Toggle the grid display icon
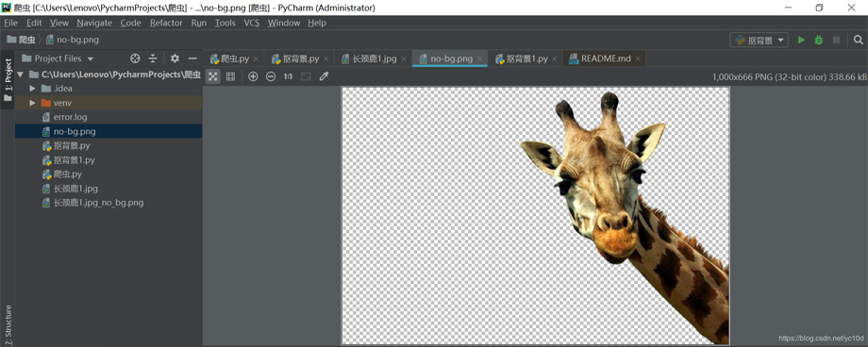This screenshot has height=347, width=868. coord(230,76)
